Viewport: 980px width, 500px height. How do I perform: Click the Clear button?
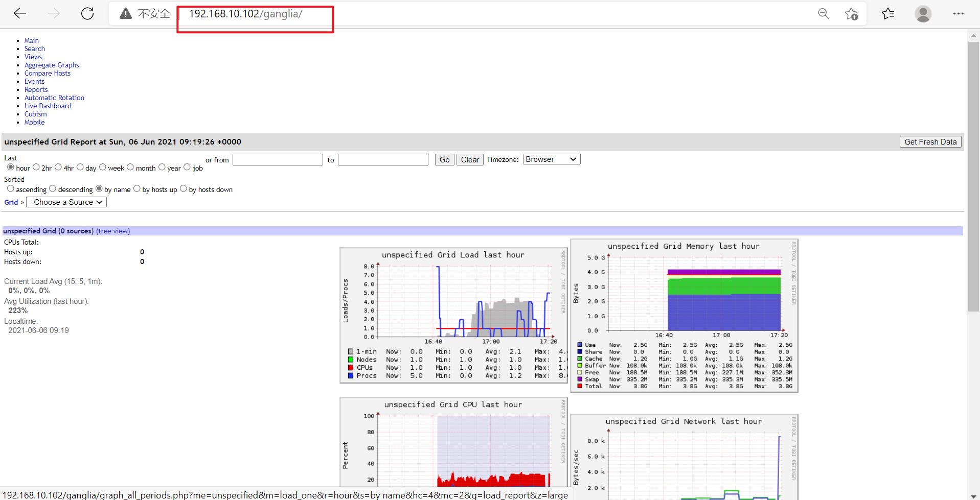(470, 160)
